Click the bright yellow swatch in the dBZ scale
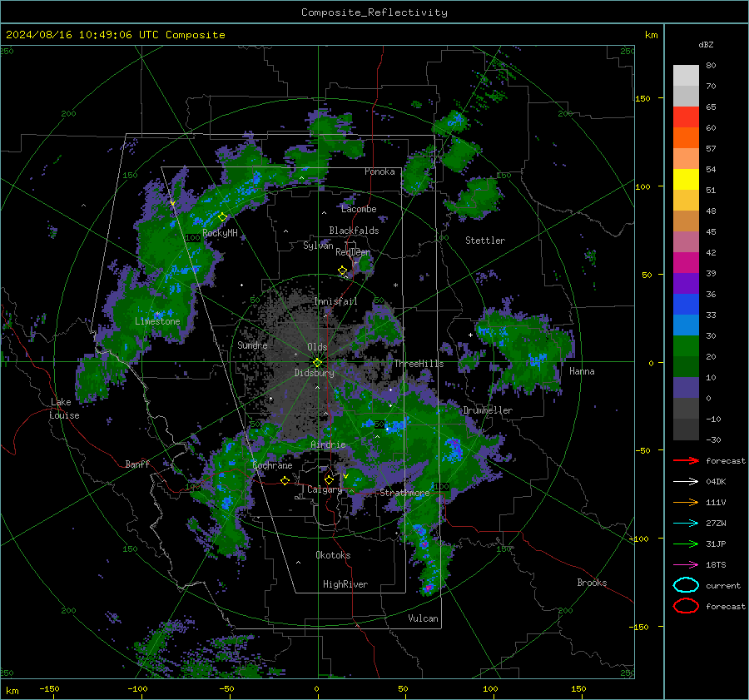This screenshot has height=700, width=749. tap(686, 180)
